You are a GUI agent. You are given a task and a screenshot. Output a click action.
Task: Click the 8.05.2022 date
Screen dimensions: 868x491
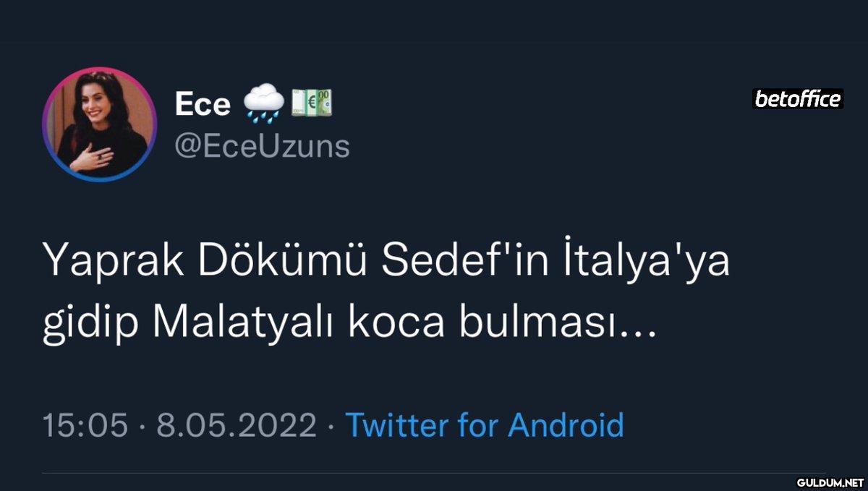click(237, 425)
